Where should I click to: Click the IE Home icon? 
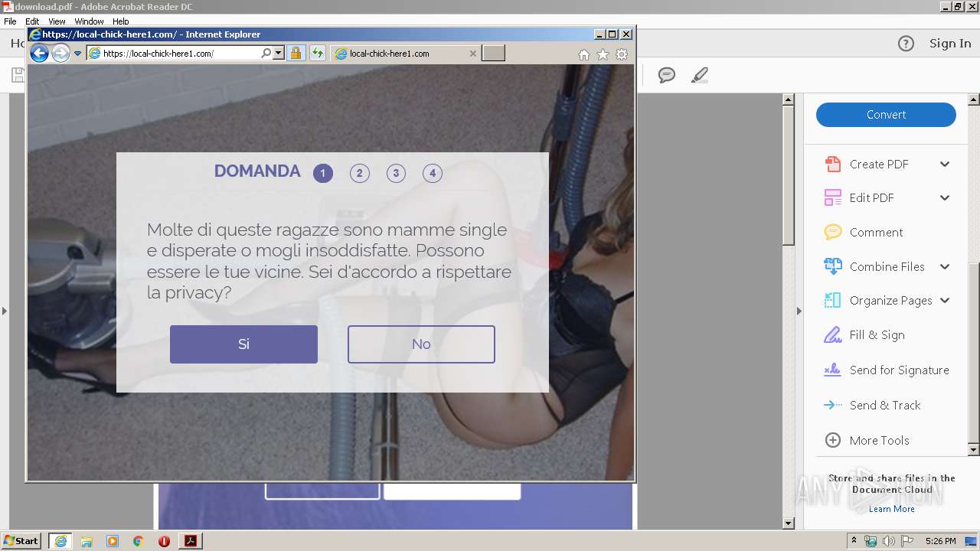[x=584, y=54]
